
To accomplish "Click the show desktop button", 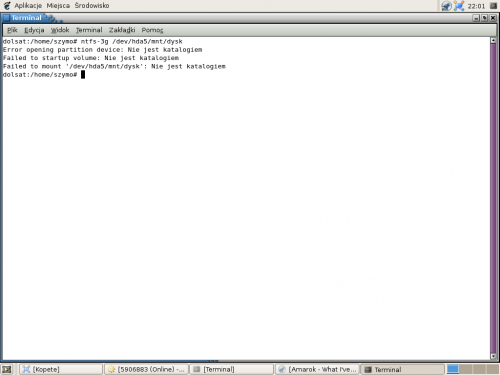I will (7, 369).
